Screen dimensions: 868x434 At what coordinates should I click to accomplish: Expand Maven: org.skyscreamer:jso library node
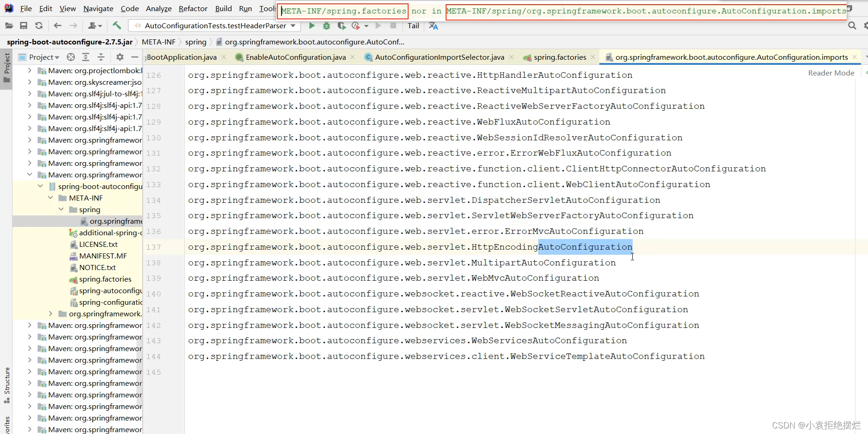[x=30, y=82]
